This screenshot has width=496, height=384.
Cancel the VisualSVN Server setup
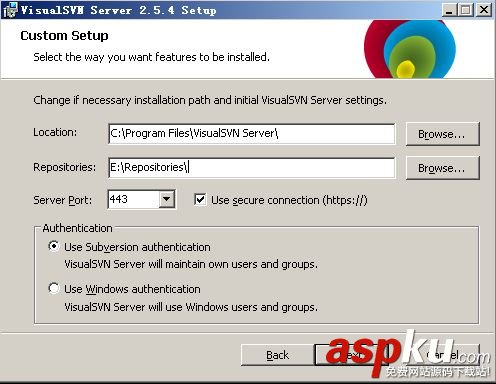[x=443, y=355]
